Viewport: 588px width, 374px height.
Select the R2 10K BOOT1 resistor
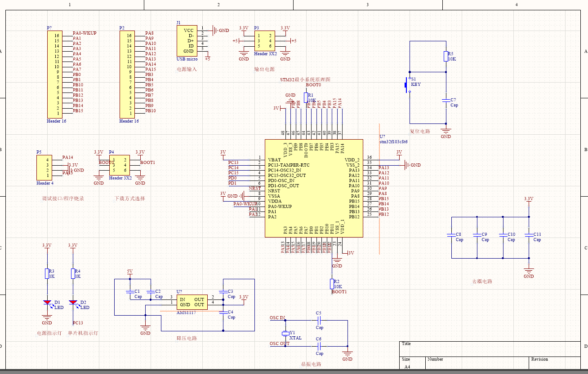(332, 284)
